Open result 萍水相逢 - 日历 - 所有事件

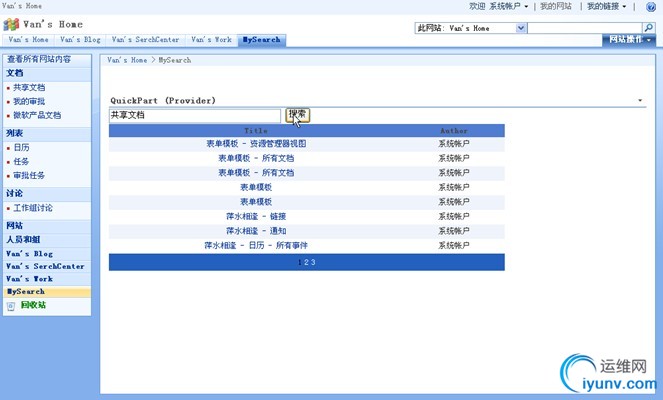pyautogui.click(x=256, y=245)
